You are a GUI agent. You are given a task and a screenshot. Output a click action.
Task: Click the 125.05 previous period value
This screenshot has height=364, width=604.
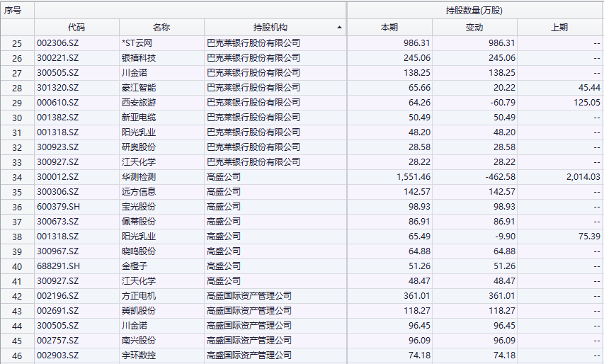point(587,103)
